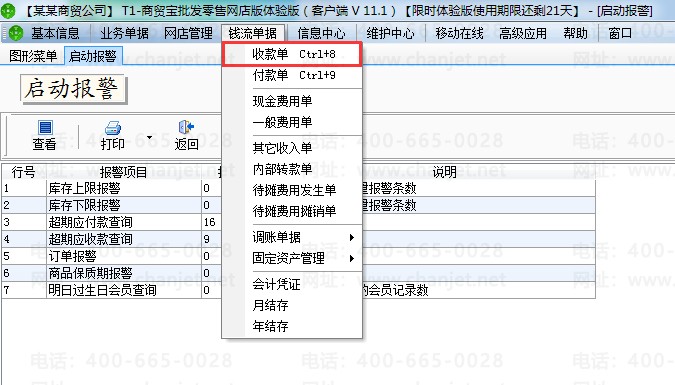Click the 说明 column header
Viewport: 675px width, 385px height.
click(445, 172)
